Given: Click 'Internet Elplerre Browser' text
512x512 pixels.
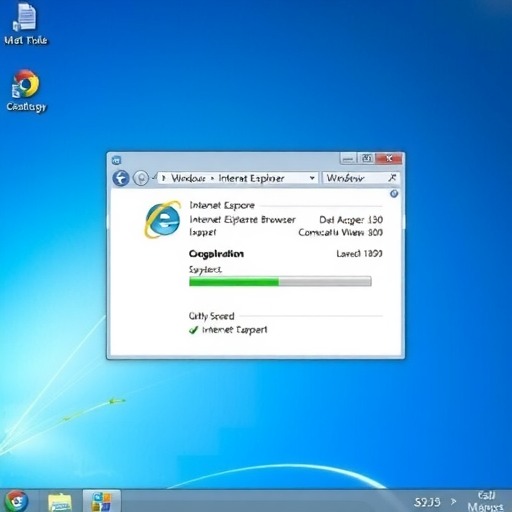Looking at the screenshot, I should [x=242, y=220].
